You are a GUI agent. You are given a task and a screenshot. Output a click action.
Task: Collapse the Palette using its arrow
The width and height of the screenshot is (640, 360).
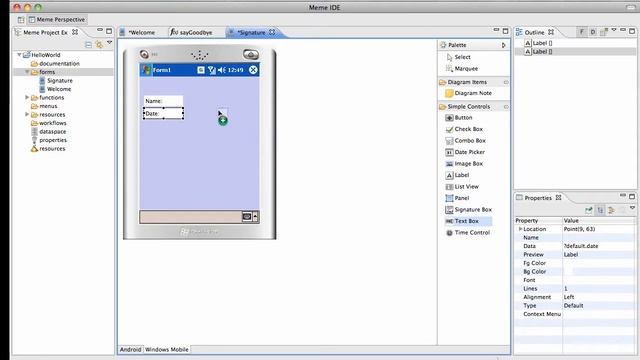[504, 45]
